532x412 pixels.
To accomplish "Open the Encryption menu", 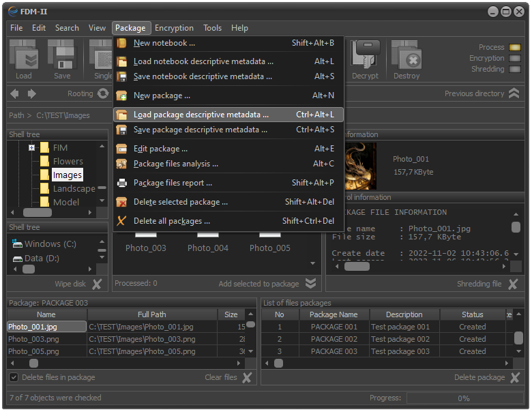I will (174, 28).
